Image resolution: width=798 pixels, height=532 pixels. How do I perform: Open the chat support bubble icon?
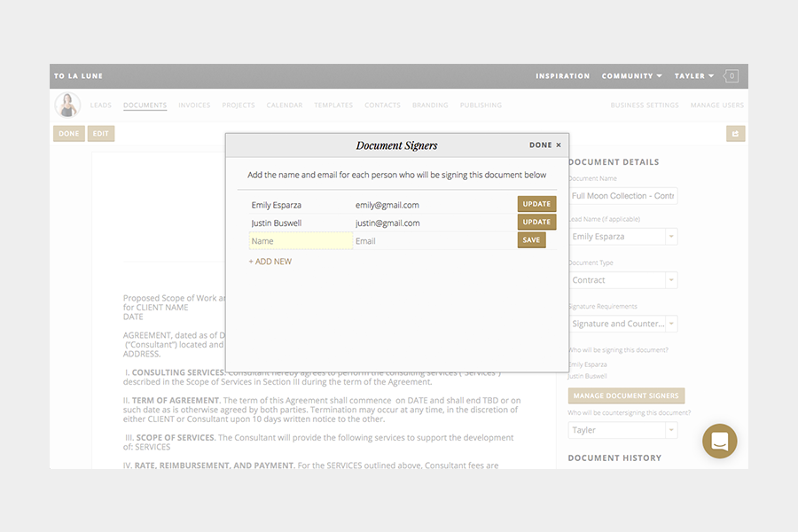720,442
